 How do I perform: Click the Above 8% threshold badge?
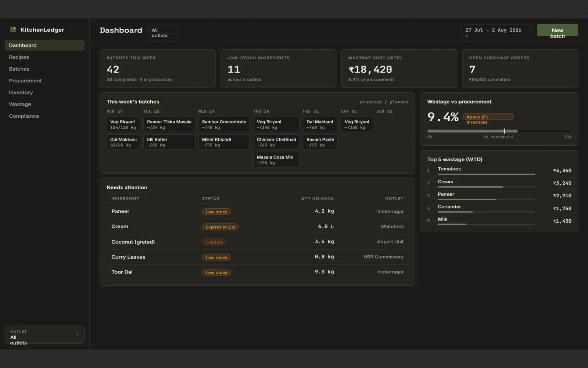click(x=488, y=117)
